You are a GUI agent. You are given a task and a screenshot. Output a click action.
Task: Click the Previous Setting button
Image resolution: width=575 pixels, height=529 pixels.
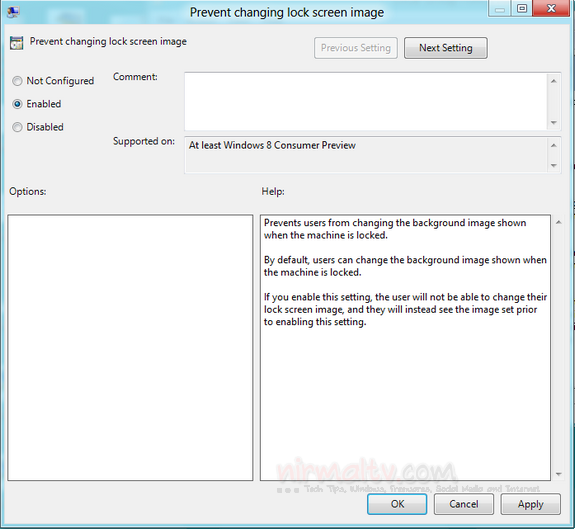356,48
